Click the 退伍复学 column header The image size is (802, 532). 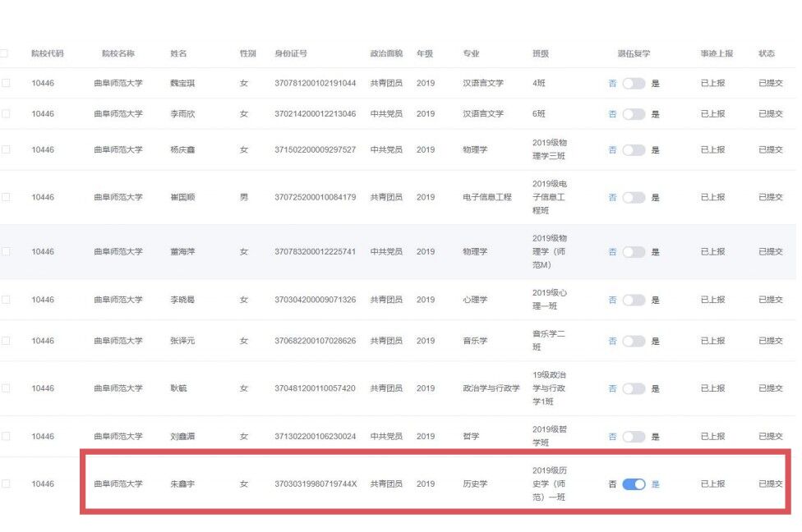[x=634, y=53]
